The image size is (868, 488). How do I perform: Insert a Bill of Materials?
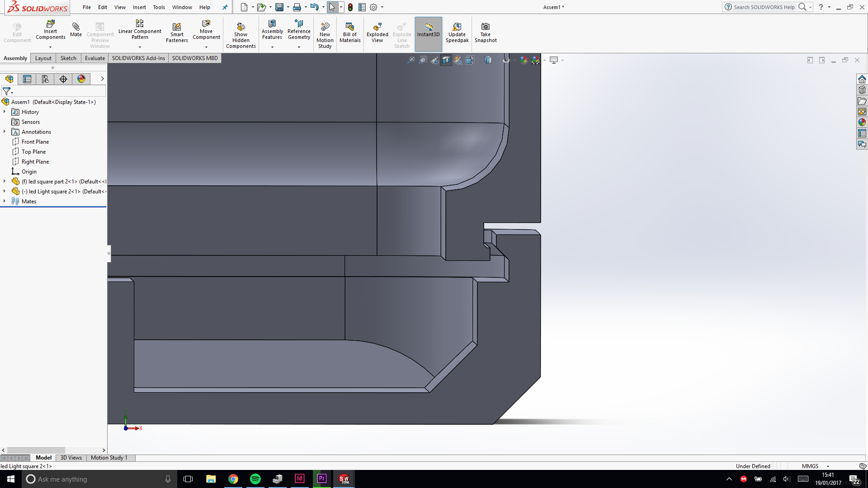pyautogui.click(x=350, y=33)
